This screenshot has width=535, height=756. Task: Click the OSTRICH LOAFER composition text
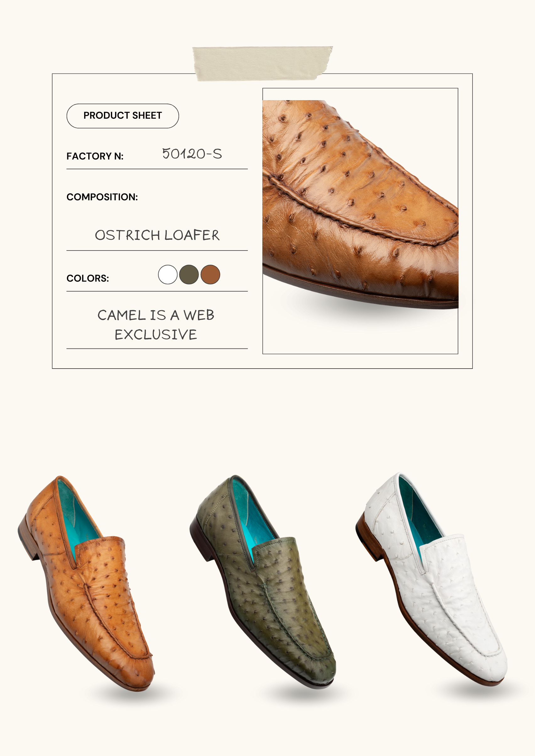pos(157,235)
